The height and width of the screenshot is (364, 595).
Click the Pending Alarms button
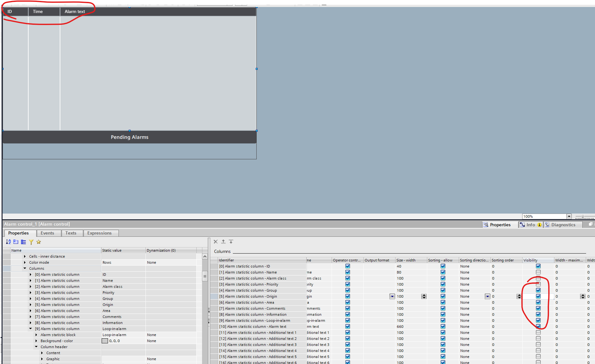[x=129, y=137]
